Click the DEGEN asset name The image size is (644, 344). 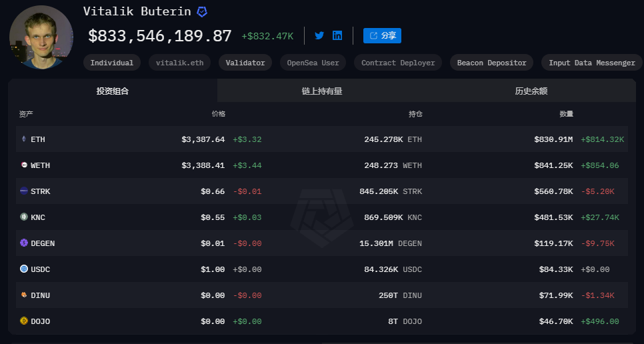coord(43,243)
